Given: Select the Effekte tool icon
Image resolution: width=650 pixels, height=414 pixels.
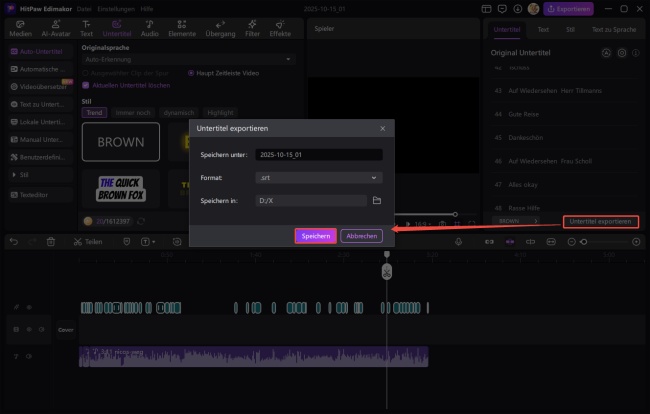Looking at the screenshot, I should tap(280, 30).
